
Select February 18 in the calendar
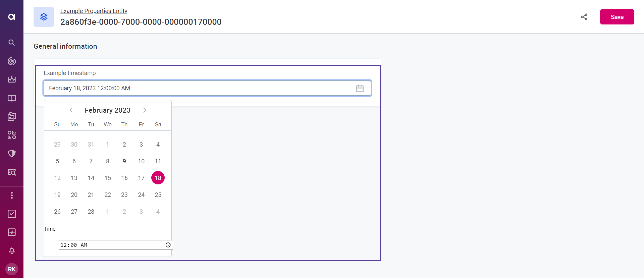tap(158, 178)
